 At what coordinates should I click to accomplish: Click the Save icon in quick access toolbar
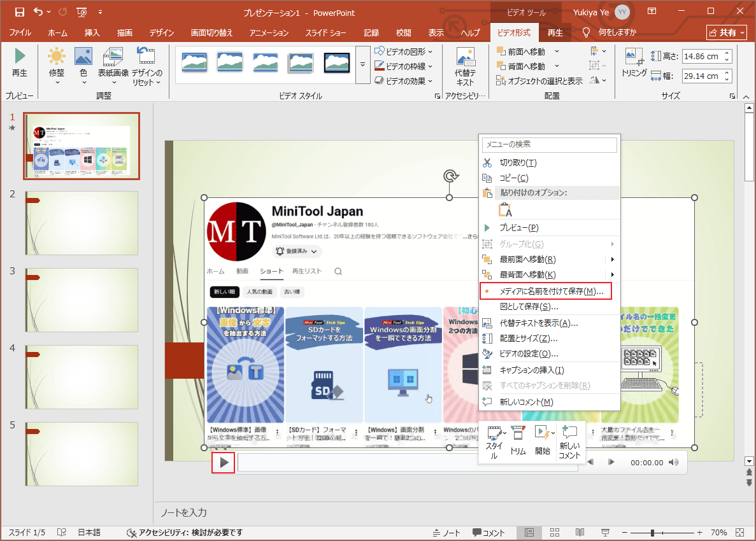coord(19,12)
